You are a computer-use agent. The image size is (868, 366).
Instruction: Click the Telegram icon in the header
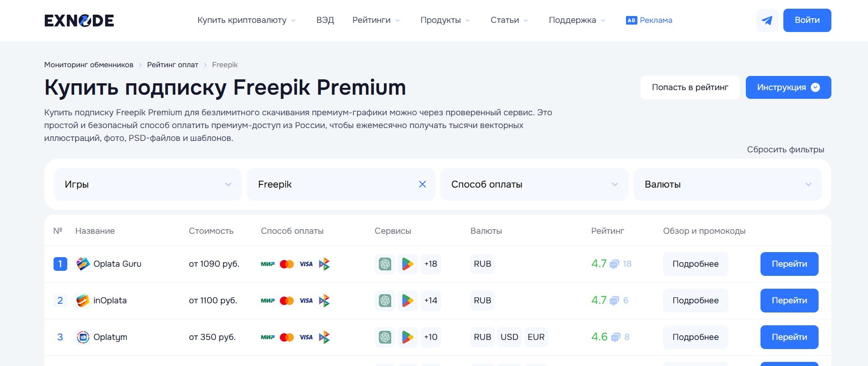pyautogui.click(x=767, y=21)
